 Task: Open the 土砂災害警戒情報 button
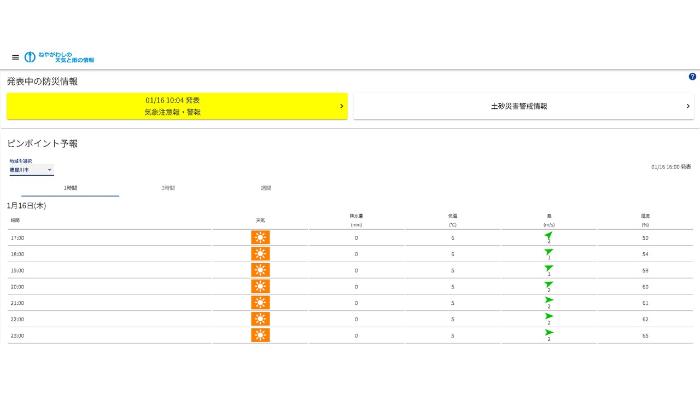tap(524, 106)
